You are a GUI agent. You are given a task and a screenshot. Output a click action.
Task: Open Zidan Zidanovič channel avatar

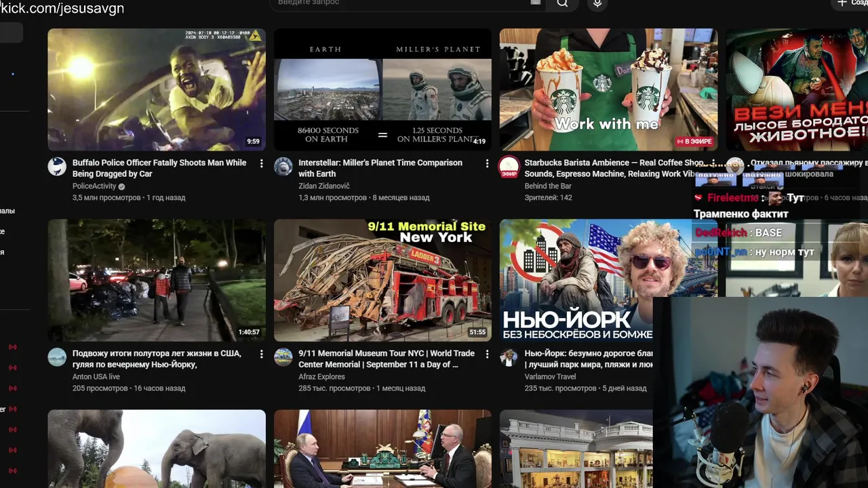click(x=283, y=167)
